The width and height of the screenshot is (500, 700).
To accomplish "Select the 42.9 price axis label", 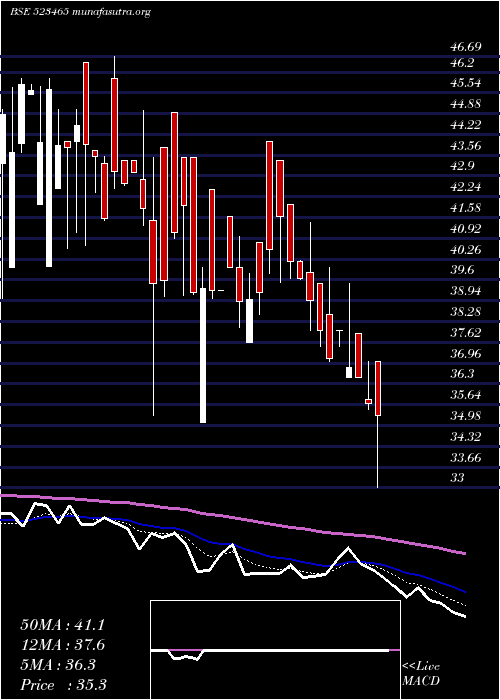I will [x=461, y=166].
